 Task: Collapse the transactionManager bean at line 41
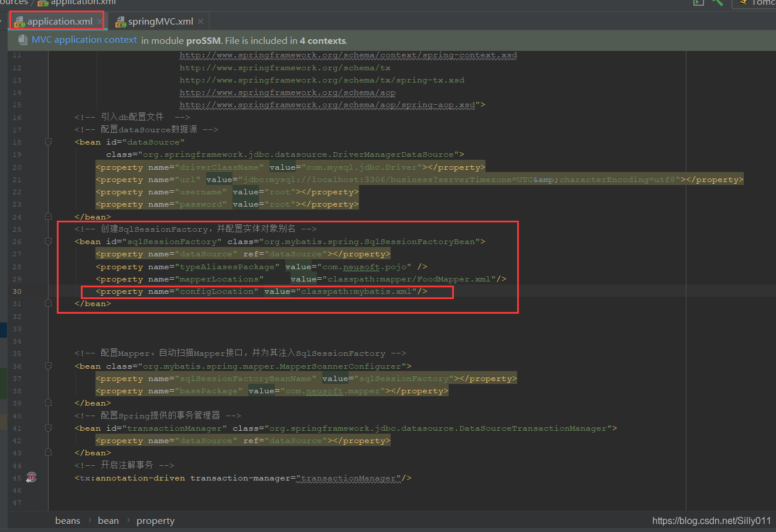(48, 428)
